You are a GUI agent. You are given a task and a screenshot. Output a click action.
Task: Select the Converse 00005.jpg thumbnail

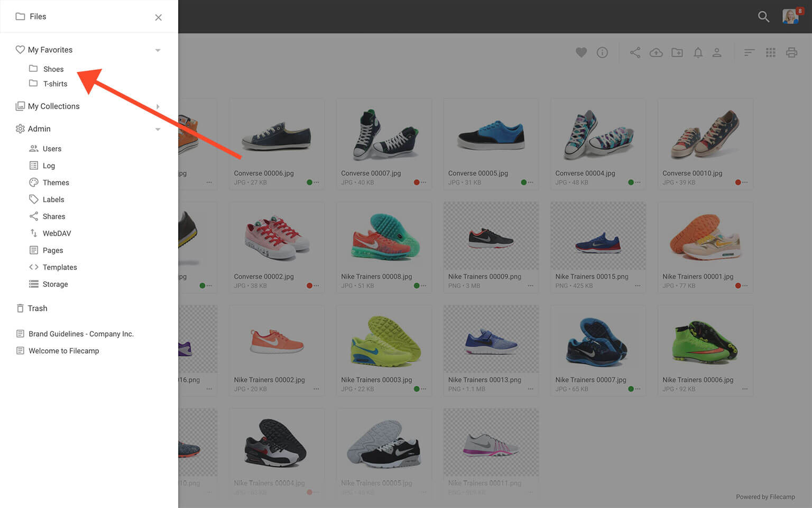[x=491, y=132]
